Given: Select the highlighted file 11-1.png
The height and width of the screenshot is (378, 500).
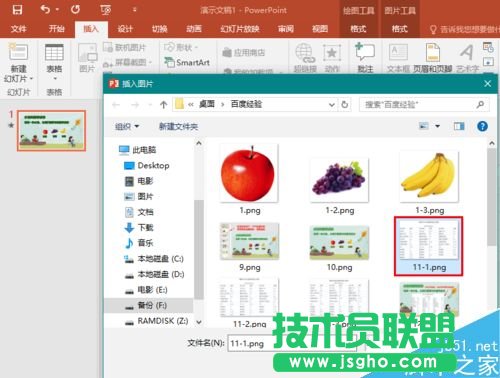Looking at the screenshot, I should (x=429, y=246).
